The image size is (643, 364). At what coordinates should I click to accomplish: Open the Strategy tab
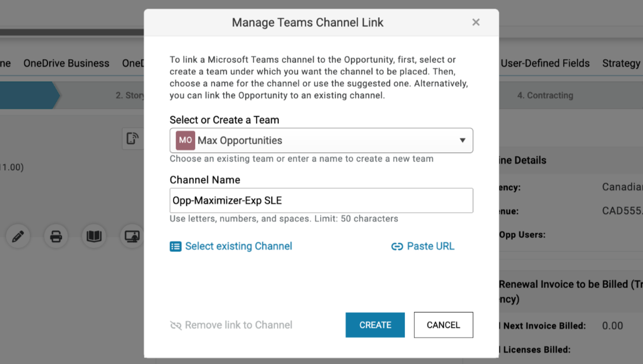(x=621, y=63)
